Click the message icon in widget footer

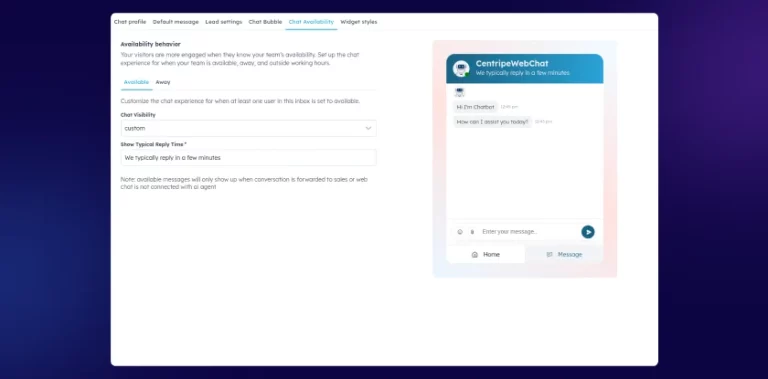coord(550,255)
